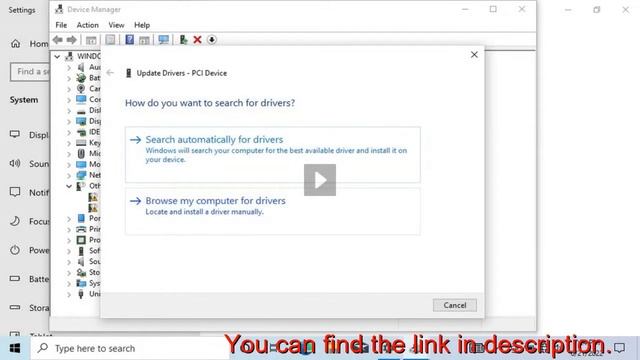Click the printer icon on the Pri row
640x360 pixels.
coord(81,229)
